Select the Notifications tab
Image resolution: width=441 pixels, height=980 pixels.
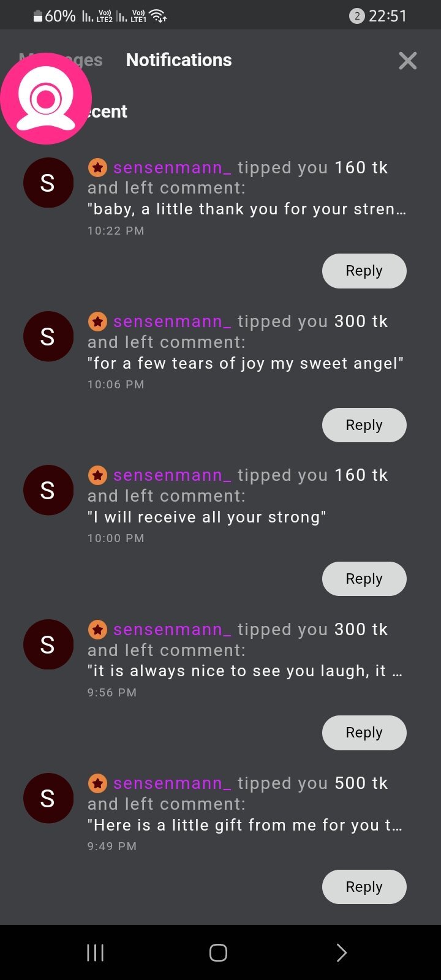tap(179, 60)
